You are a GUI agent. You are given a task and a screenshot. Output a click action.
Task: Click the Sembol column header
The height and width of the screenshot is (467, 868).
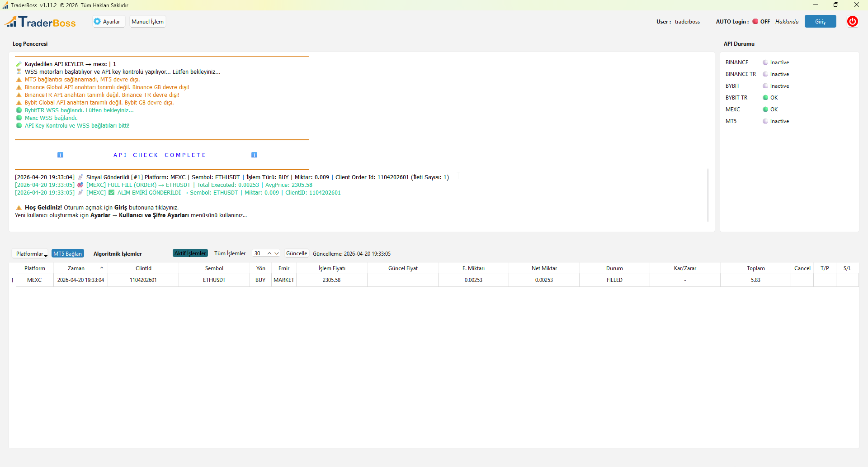(x=214, y=268)
